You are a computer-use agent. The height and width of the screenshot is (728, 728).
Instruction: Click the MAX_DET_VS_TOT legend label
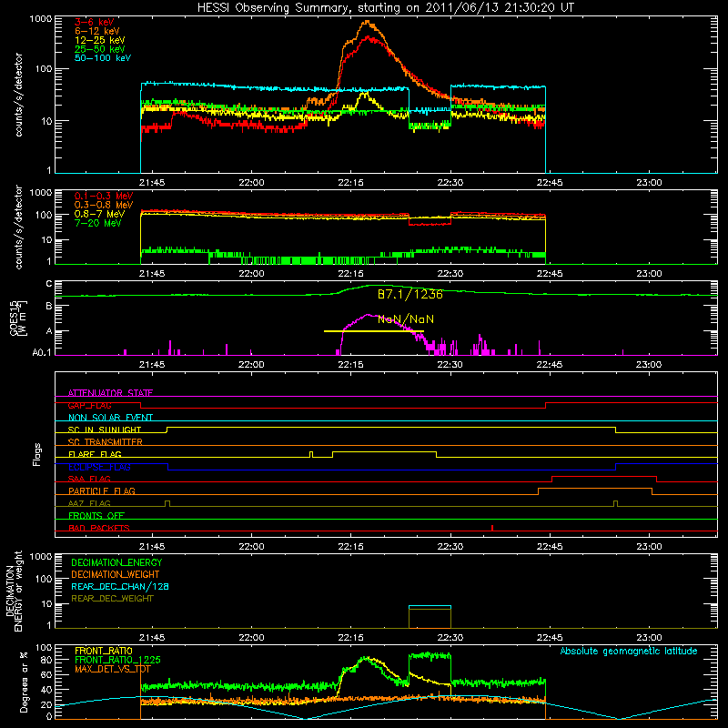click(113, 670)
